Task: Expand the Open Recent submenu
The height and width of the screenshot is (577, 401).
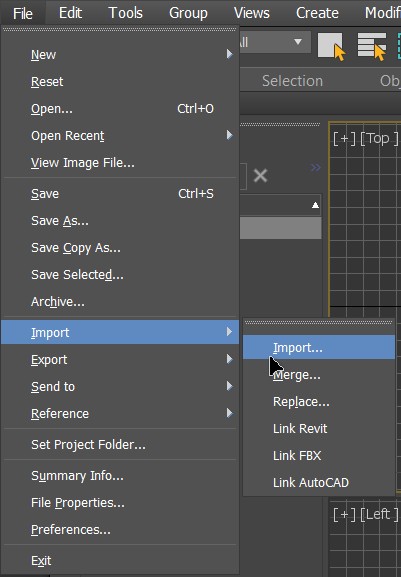Action: pos(120,135)
